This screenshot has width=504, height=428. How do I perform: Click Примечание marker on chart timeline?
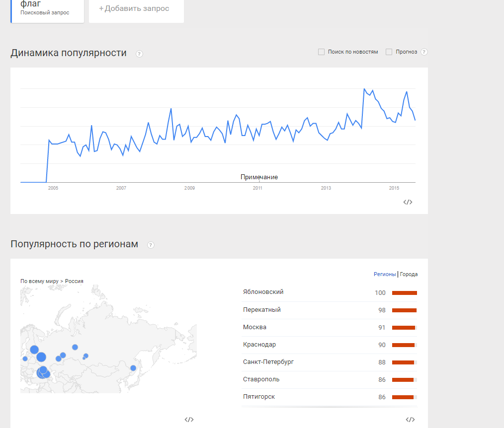pyautogui.click(x=259, y=177)
